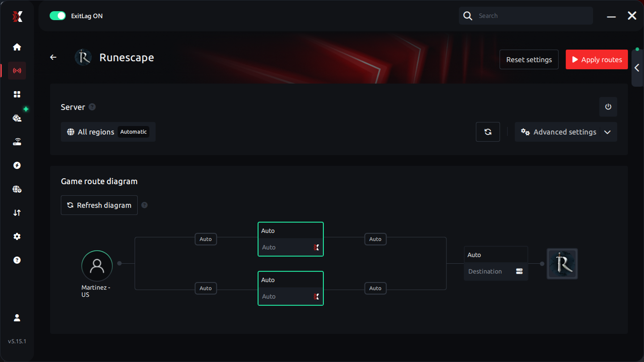Turn off the ExitLag ON switch

click(58, 16)
